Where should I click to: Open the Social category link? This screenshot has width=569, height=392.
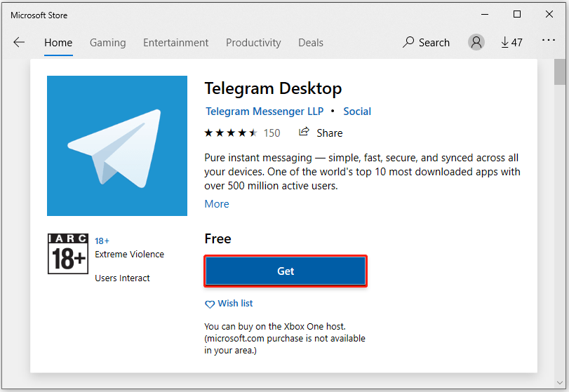[357, 111]
